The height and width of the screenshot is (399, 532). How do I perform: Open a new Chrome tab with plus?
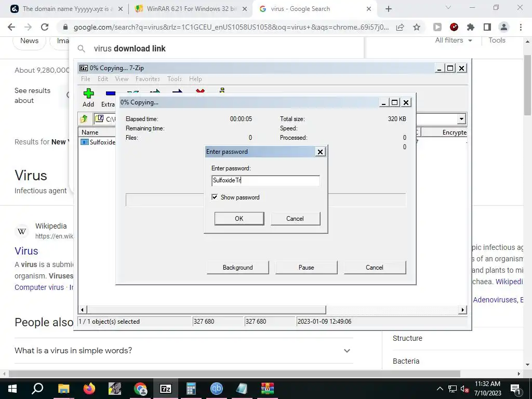389,9
